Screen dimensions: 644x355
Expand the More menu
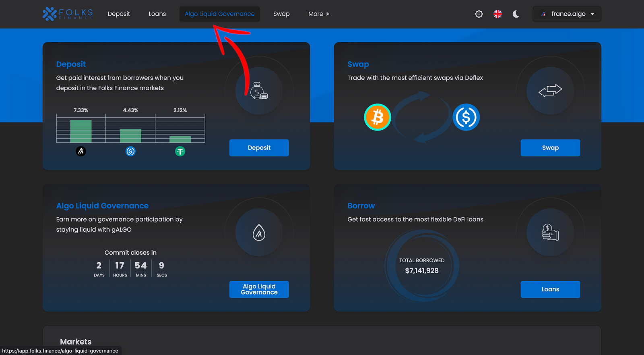pos(319,14)
